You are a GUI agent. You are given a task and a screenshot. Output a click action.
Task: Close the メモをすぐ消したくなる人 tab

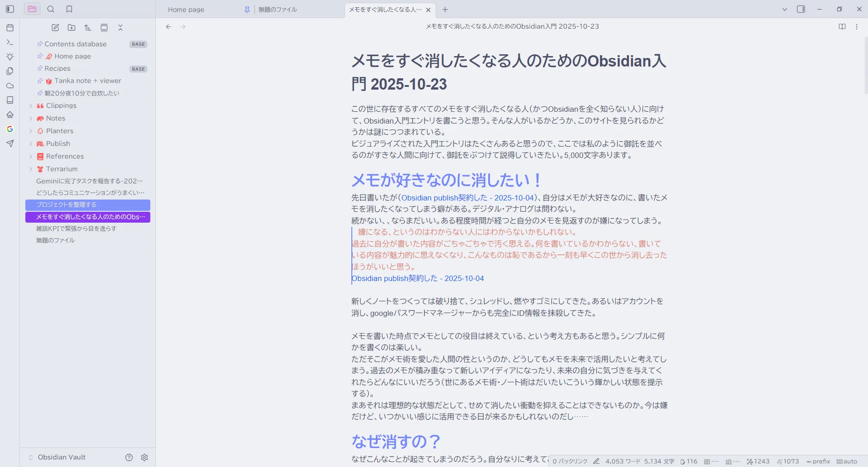click(428, 10)
